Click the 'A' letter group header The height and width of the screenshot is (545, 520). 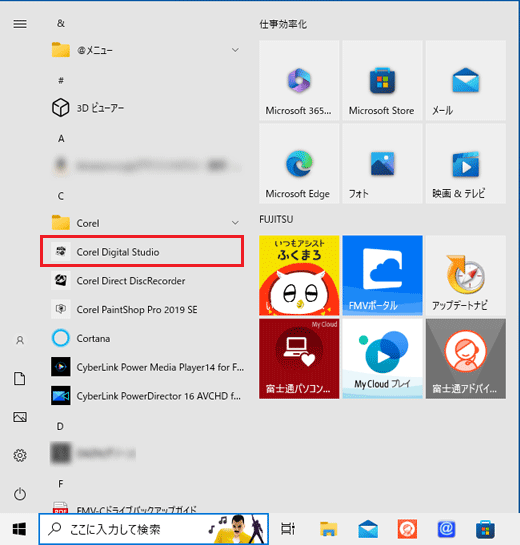pyautogui.click(x=61, y=139)
